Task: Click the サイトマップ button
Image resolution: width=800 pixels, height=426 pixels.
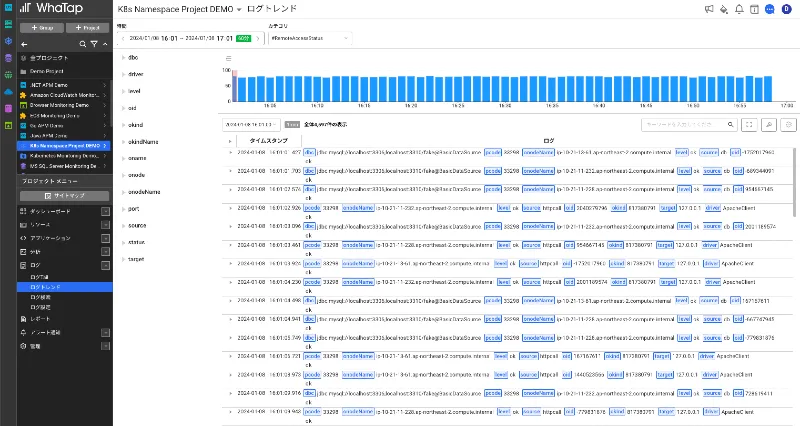Action: pos(64,195)
